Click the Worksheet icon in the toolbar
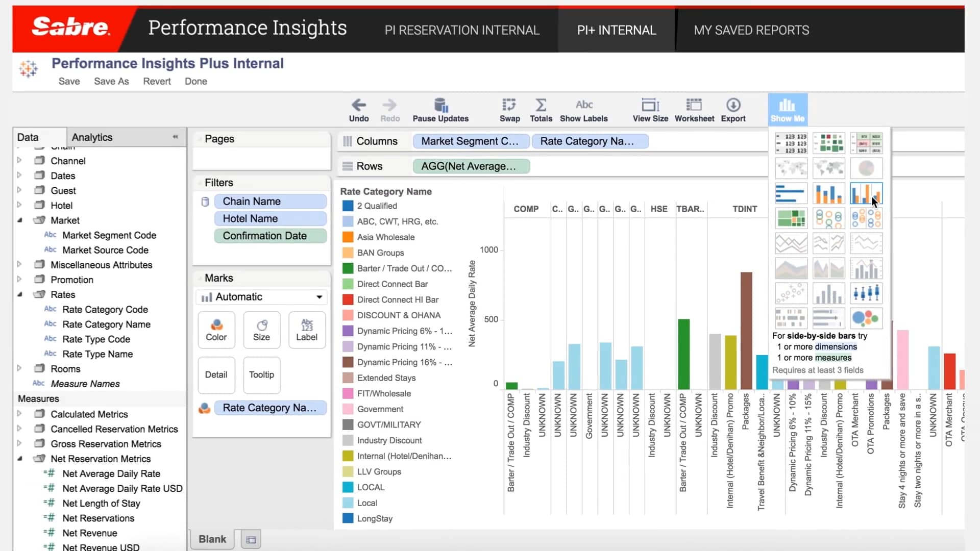The height and width of the screenshot is (551, 980). click(x=694, y=109)
